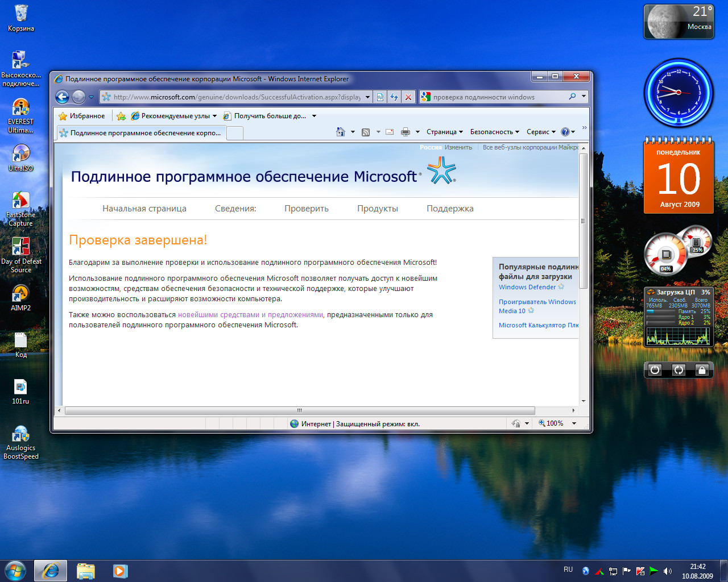Click Internet Explorer taskbar icon
The height and width of the screenshot is (582, 728).
[51, 571]
